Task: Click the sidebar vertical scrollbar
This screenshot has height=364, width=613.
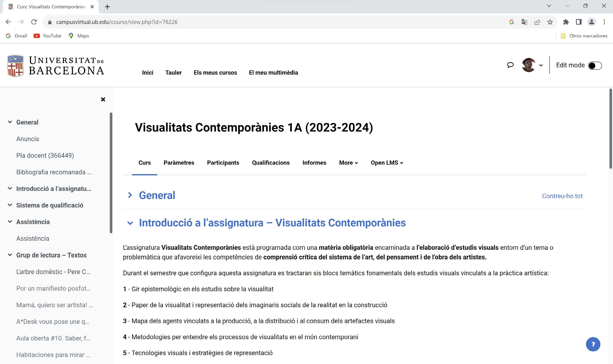Action: 111,173
